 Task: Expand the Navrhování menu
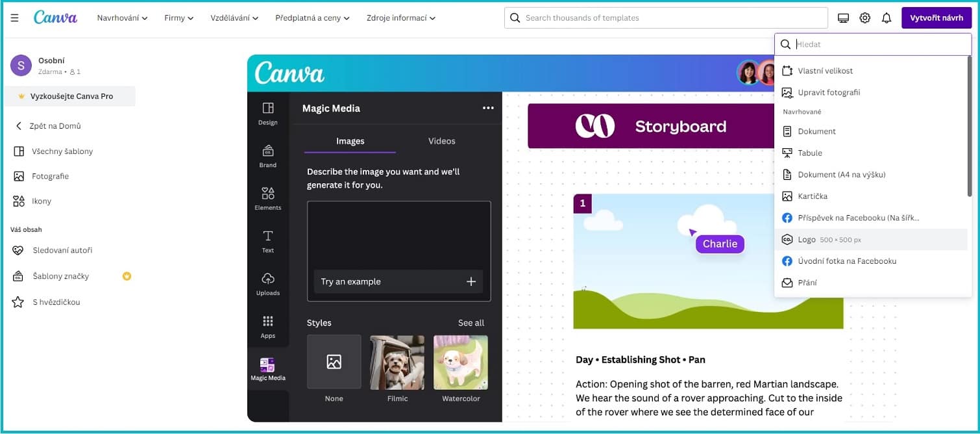[122, 18]
